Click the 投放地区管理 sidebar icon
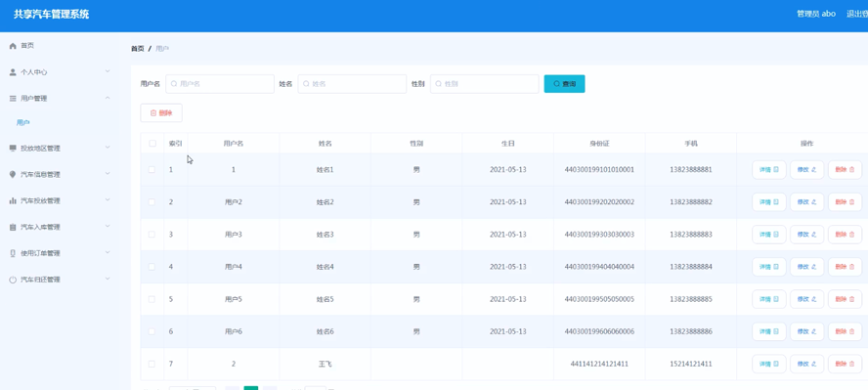 (x=13, y=149)
